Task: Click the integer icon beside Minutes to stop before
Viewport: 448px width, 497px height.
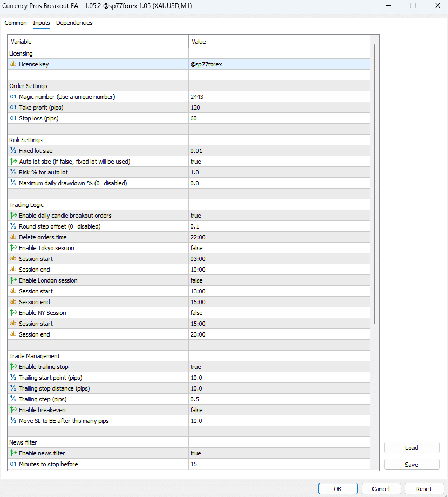Action: [13, 464]
